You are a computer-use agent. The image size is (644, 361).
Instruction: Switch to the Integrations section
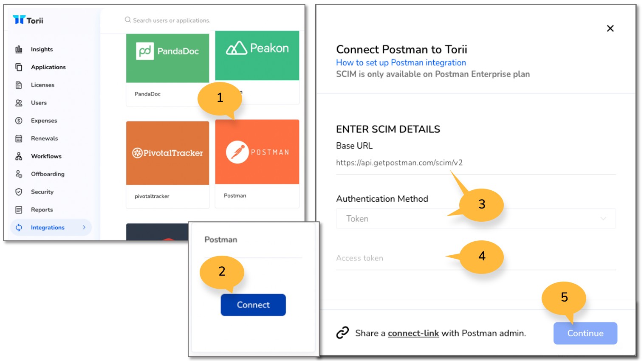(x=47, y=228)
